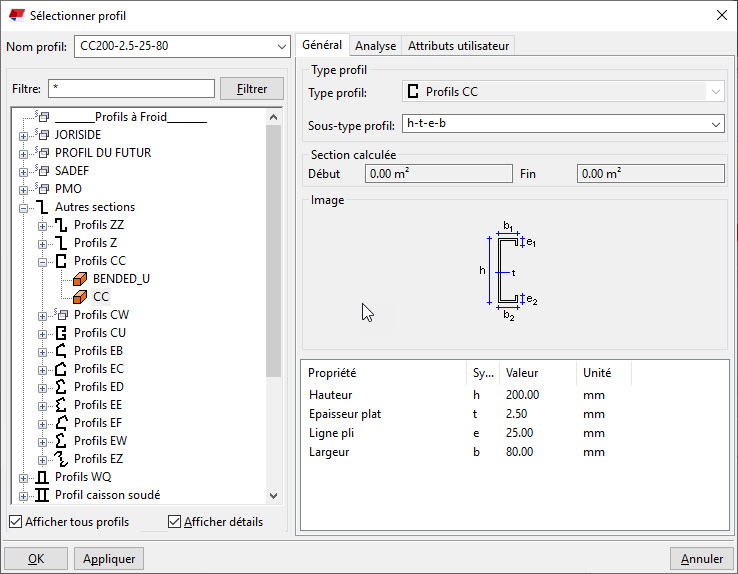Viewport: 738px width, 574px height.
Task: Click the Profils WQ section icon
Action: coord(42,477)
